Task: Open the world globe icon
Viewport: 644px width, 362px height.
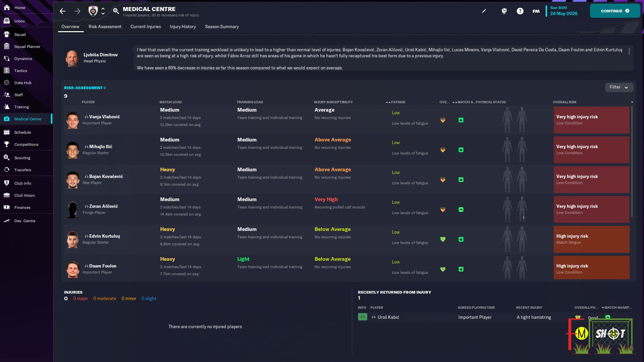Action: [504, 11]
